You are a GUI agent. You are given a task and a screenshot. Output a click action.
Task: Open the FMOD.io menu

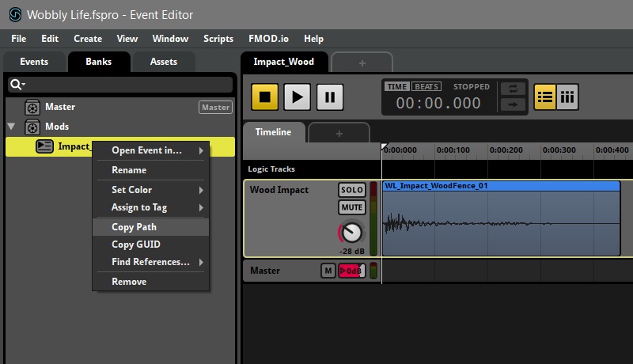click(x=268, y=39)
